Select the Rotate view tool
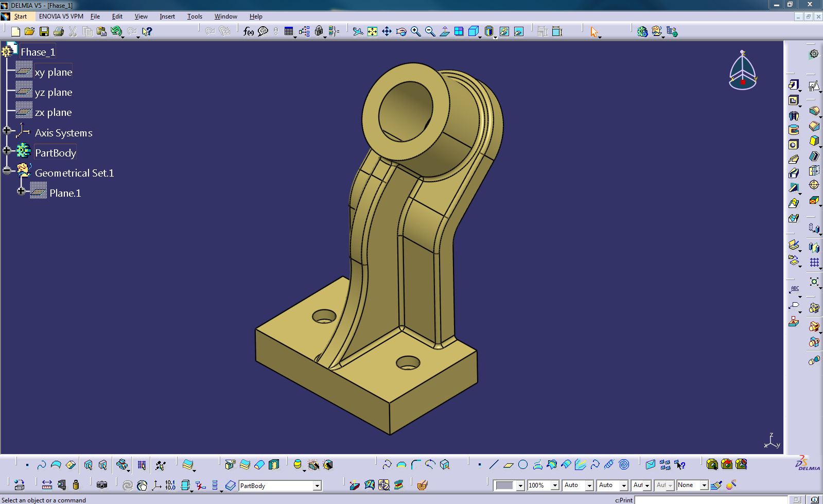823x504 pixels. [x=401, y=31]
